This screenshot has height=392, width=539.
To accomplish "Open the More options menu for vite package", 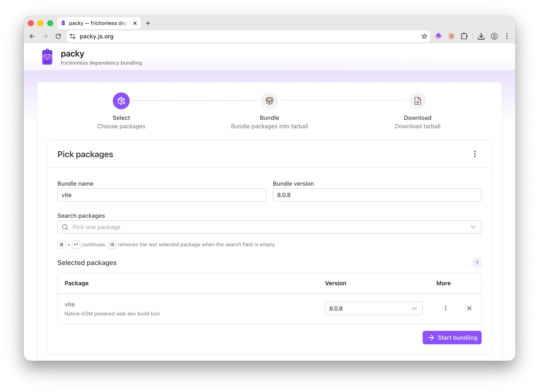I will 446,308.
